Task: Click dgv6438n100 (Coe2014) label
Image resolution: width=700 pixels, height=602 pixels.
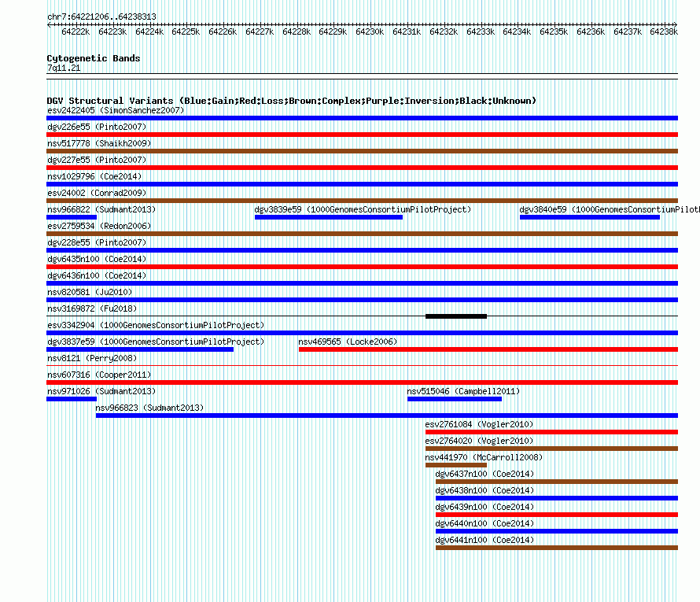Action: tap(484, 490)
